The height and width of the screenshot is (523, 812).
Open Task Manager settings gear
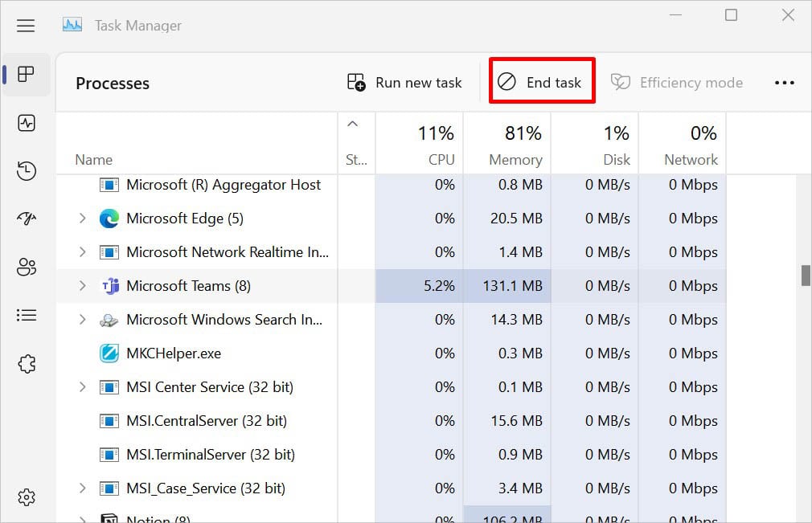click(x=27, y=497)
